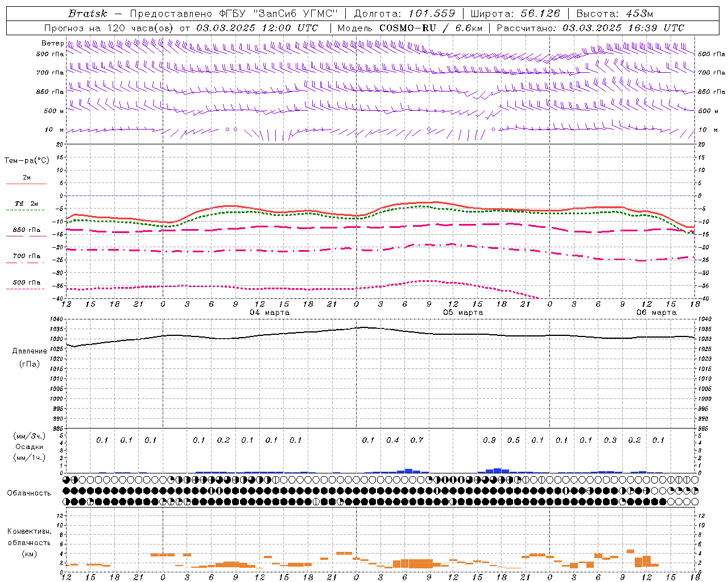The height and width of the screenshot is (582, 728).
Task: Click the "(мм/3ч.)" precipitation unit label
Action: [x=30, y=436]
